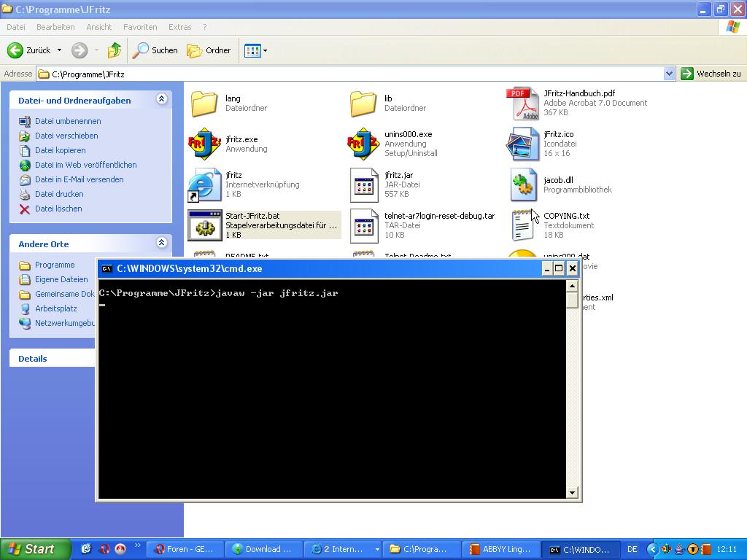
Task: Open the Ansicht menu
Action: (98, 27)
